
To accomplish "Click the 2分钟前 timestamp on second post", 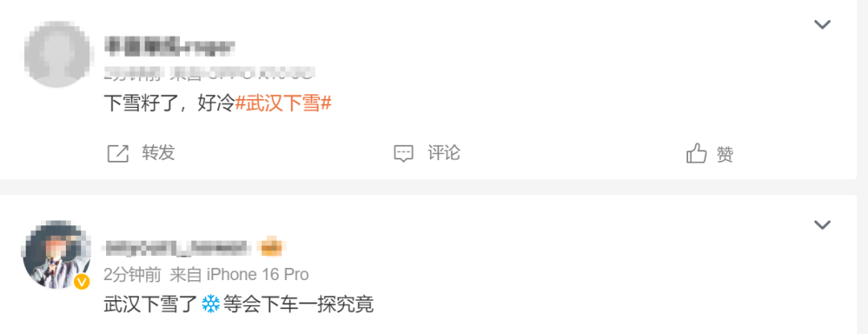I will tap(133, 274).
